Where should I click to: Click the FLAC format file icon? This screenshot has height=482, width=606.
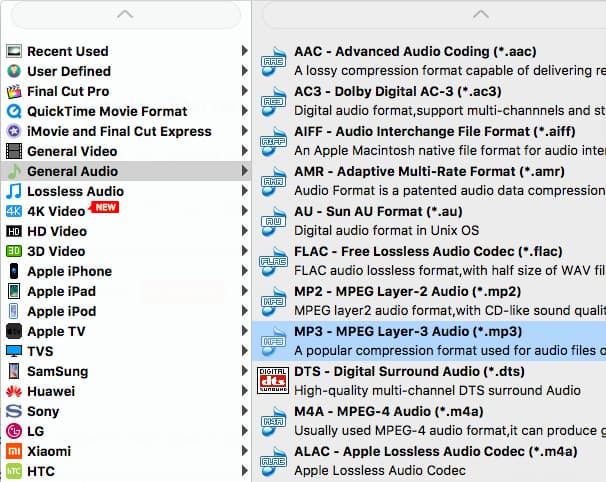pyautogui.click(x=272, y=261)
